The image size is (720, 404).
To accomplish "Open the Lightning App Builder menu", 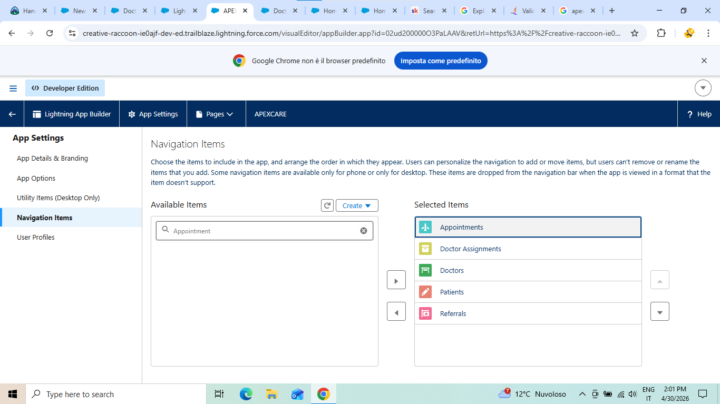I will pos(72,114).
